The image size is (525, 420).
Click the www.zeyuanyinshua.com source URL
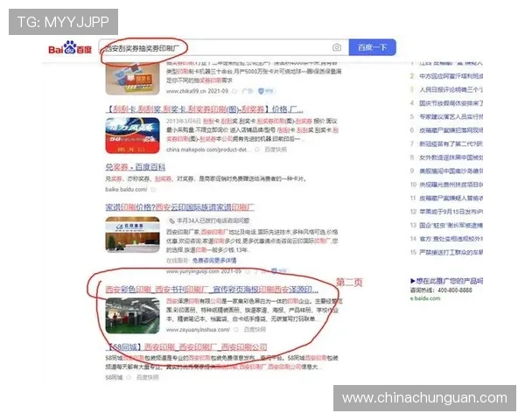tap(198, 330)
